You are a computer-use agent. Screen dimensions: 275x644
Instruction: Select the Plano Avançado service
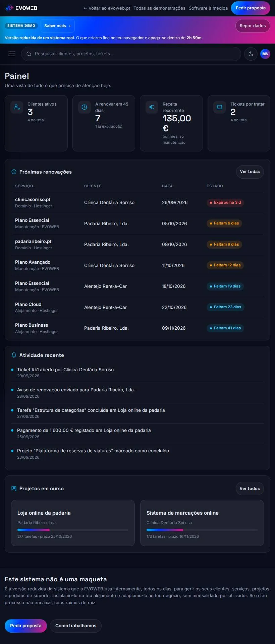pos(33,262)
